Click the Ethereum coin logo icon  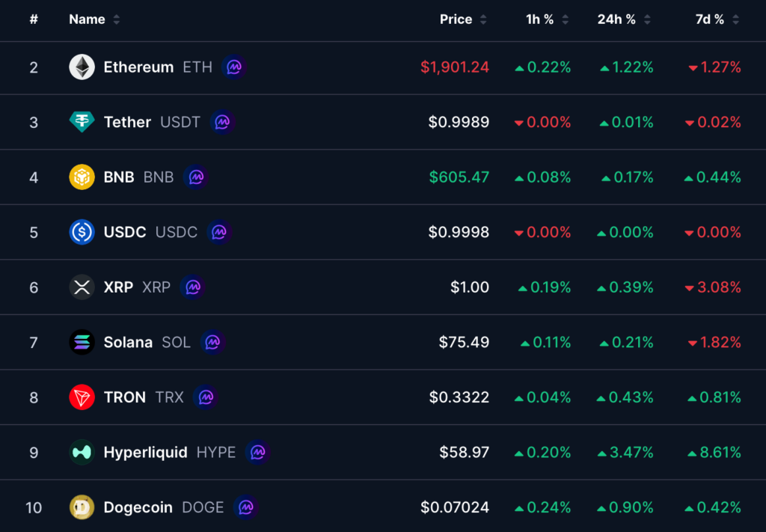point(82,67)
